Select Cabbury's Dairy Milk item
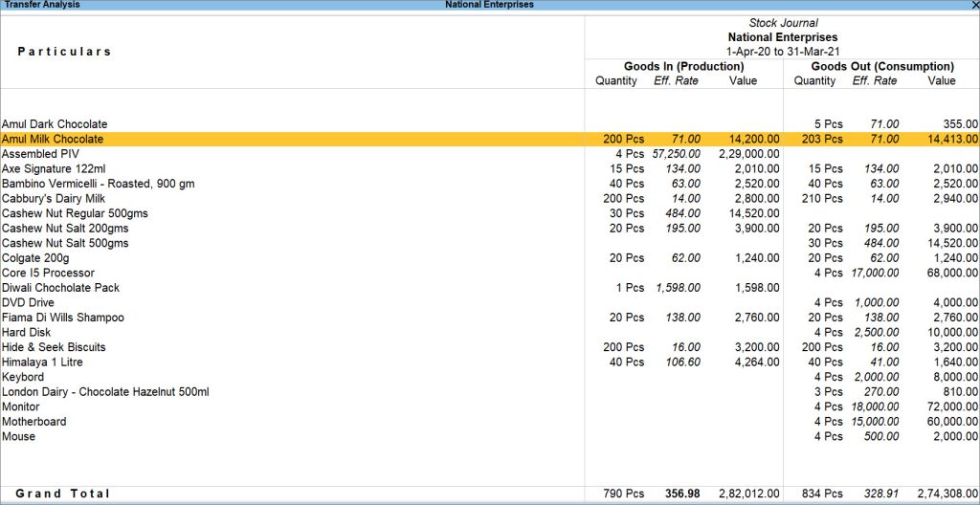The width and height of the screenshot is (980, 505). 54,199
